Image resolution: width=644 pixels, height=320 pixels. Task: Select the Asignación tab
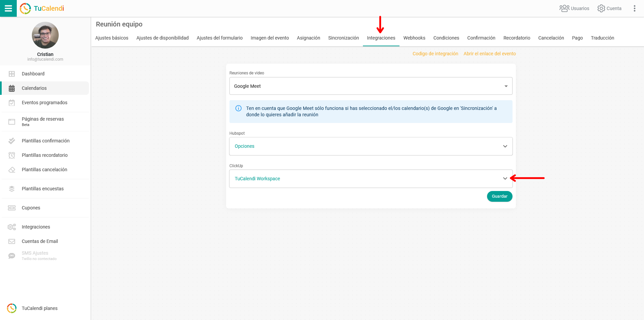[309, 38]
